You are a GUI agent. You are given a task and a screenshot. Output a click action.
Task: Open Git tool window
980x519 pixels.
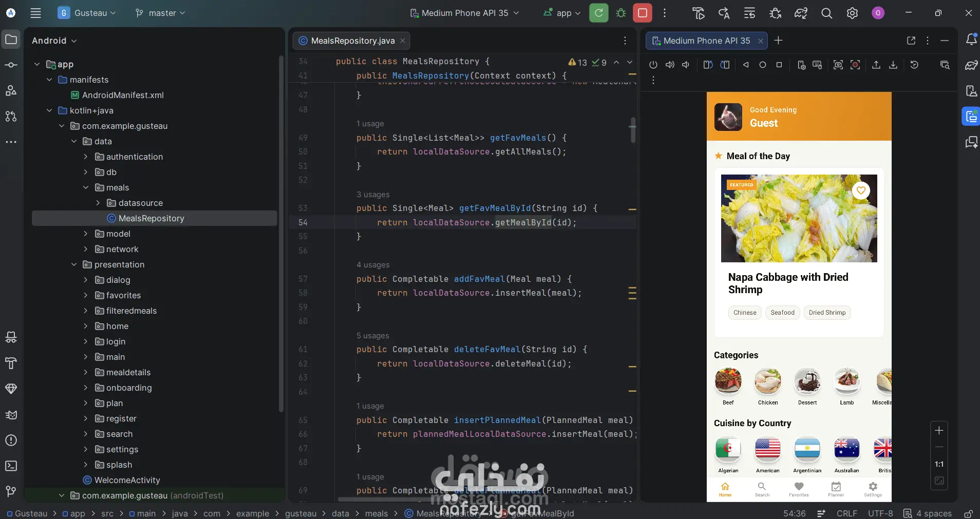[11, 491]
